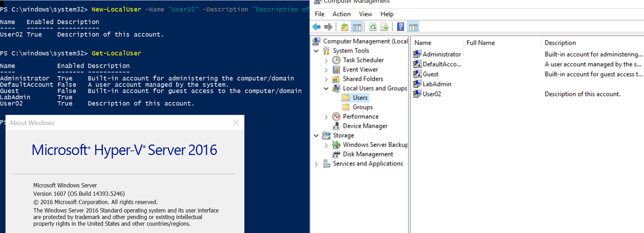Expand the Task Scheduler node
Image resolution: width=644 pixels, height=233 pixels.
pyautogui.click(x=326, y=60)
